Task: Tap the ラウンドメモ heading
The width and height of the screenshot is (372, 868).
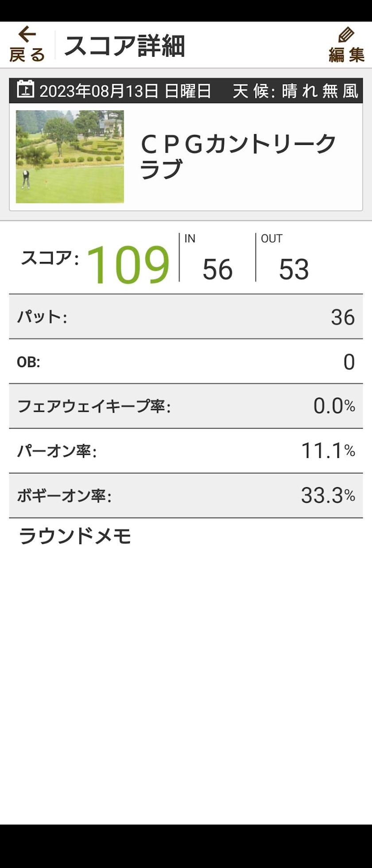Action: (x=75, y=536)
